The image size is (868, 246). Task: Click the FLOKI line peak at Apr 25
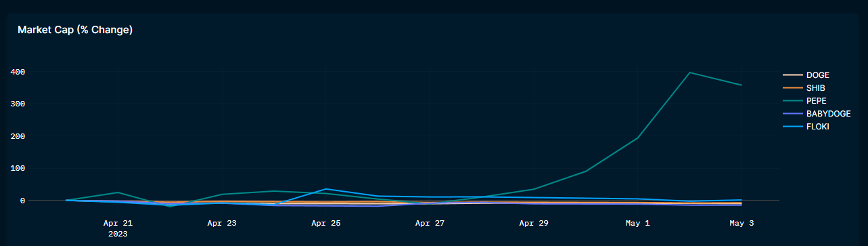point(325,189)
